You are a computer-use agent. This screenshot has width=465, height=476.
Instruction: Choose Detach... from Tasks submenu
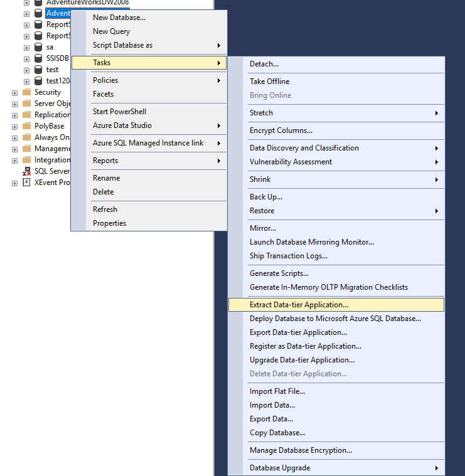coord(336,64)
